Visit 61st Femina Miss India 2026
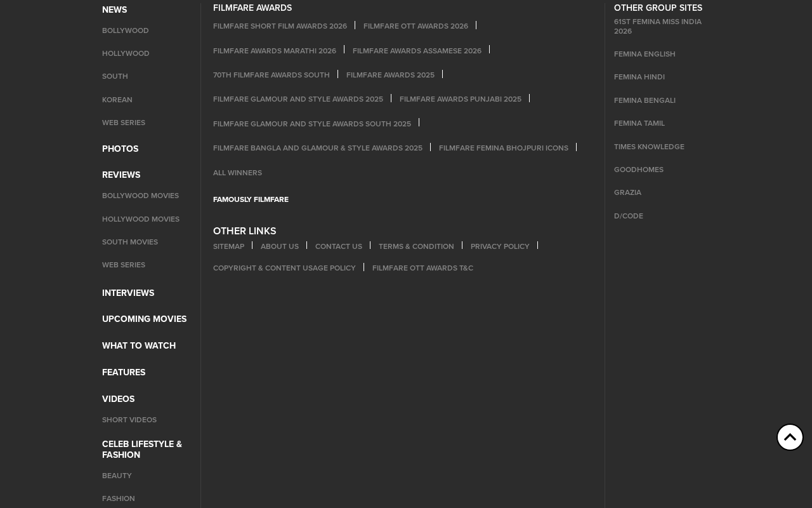Image resolution: width=812 pixels, height=508 pixels. click(658, 26)
